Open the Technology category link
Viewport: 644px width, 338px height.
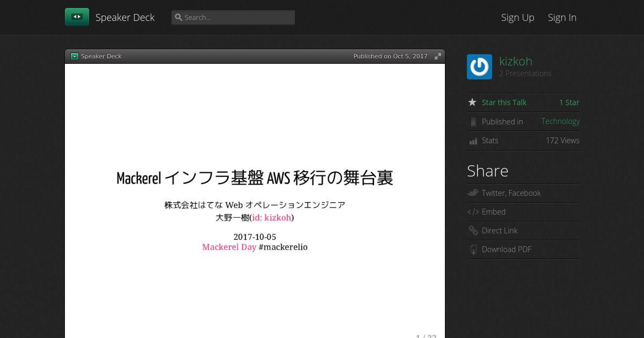(x=560, y=121)
